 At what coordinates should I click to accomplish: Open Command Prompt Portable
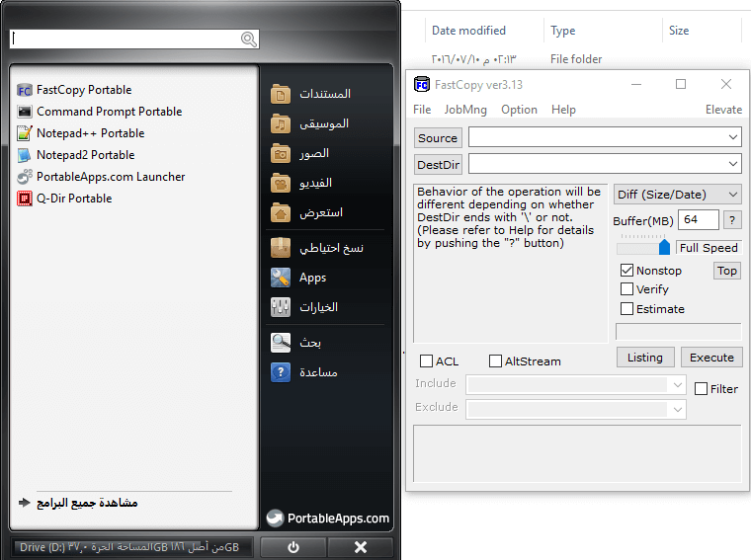(x=100, y=112)
